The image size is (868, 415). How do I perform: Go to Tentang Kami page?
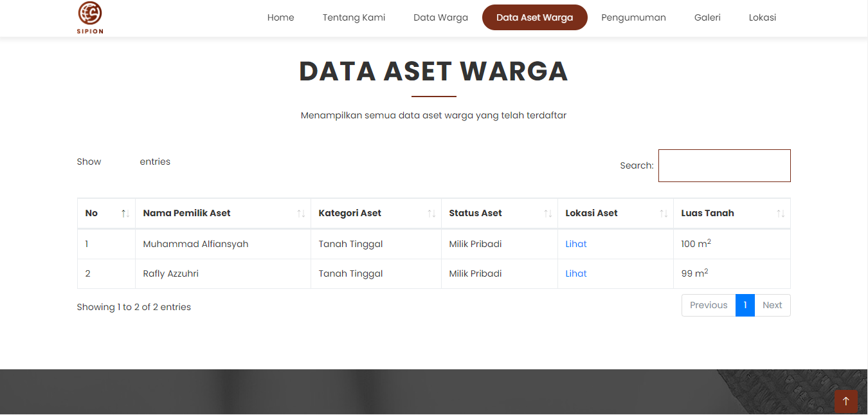point(354,17)
